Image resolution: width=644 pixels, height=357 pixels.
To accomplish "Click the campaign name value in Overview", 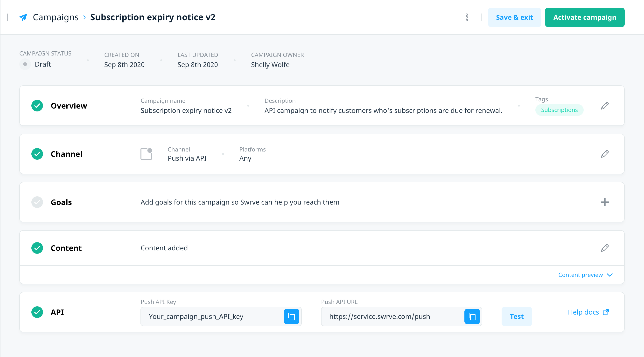I will (186, 110).
